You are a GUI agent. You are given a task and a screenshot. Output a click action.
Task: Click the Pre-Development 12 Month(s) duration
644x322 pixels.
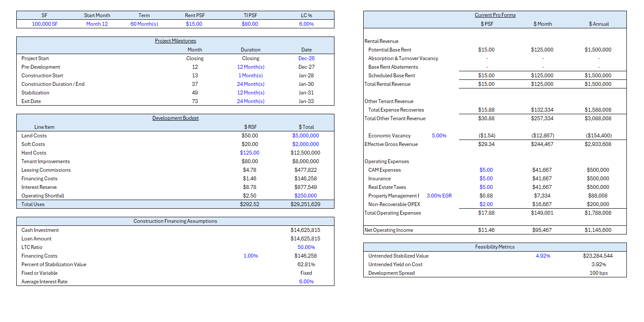pos(251,67)
